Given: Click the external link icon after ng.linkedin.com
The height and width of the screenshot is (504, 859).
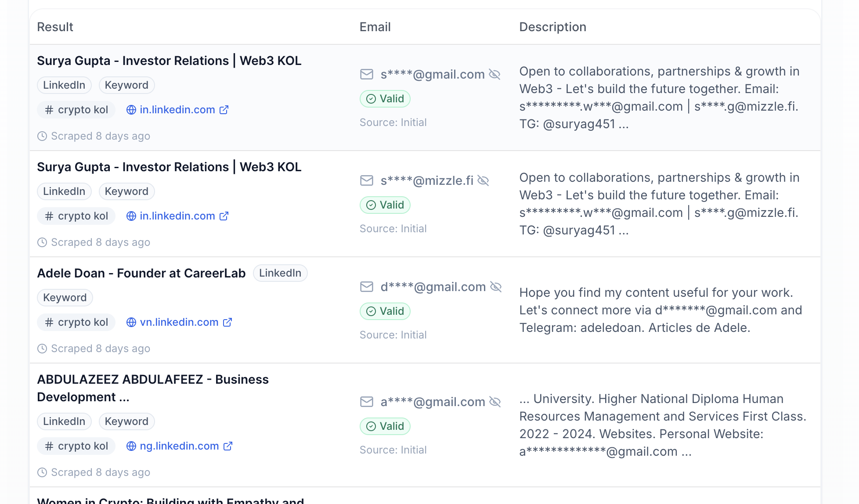Looking at the screenshot, I should click(x=228, y=446).
